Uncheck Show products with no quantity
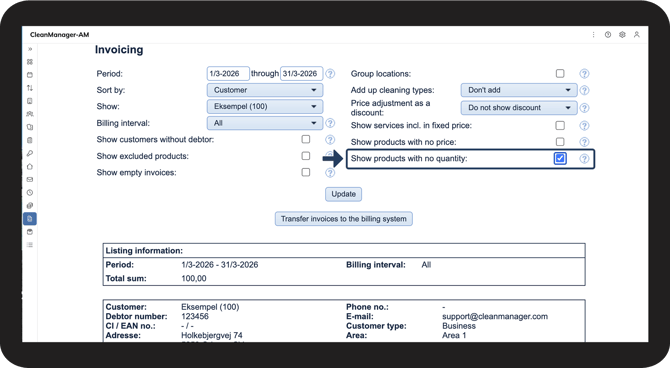This screenshot has width=670, height=368. pos(560,158)
